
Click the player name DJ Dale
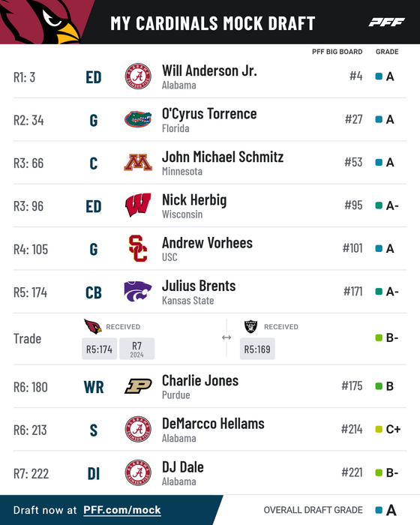click(183, 467)
